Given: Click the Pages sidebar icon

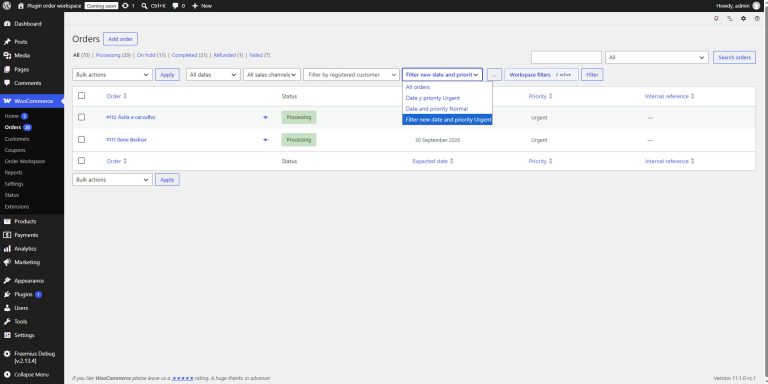Looking at the screenshot, I should (7, 69).
